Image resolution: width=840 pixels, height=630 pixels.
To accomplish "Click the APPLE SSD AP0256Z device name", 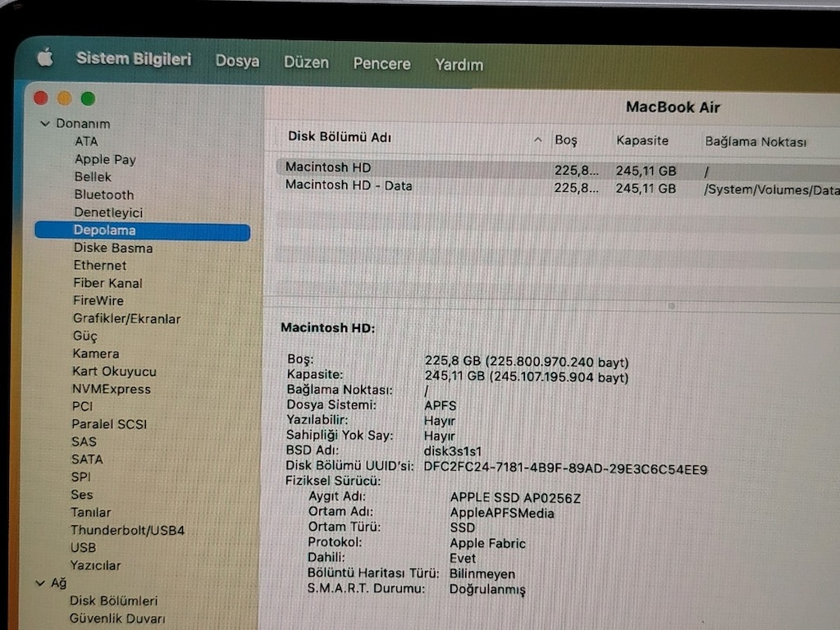I will [x=515, y=498].
